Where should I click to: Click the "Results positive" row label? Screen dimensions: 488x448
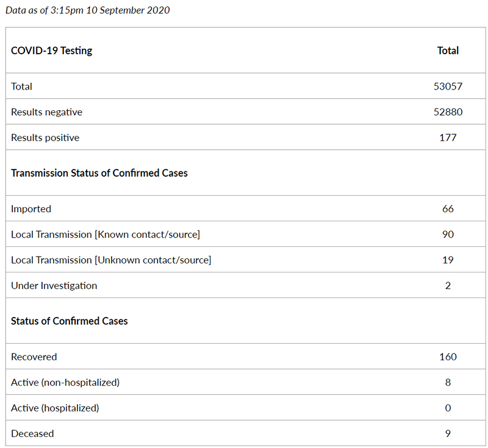click(x=45, y=137)
